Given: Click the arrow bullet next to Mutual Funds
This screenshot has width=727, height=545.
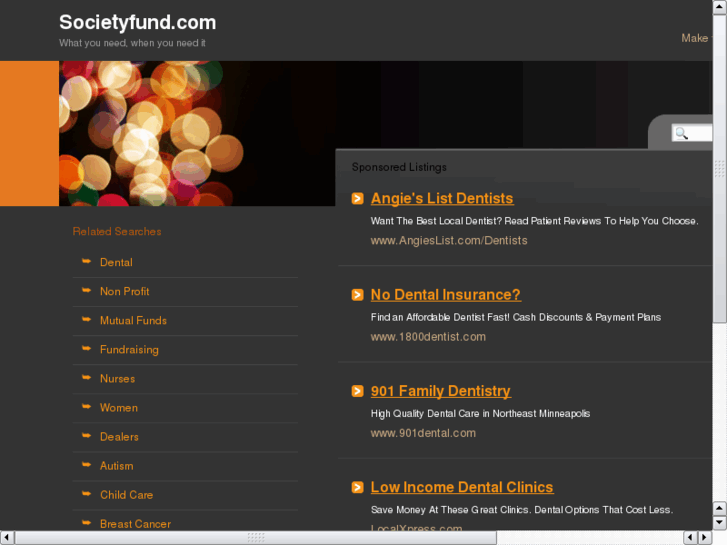Looking at the screenshot, I should pos(86,320).
